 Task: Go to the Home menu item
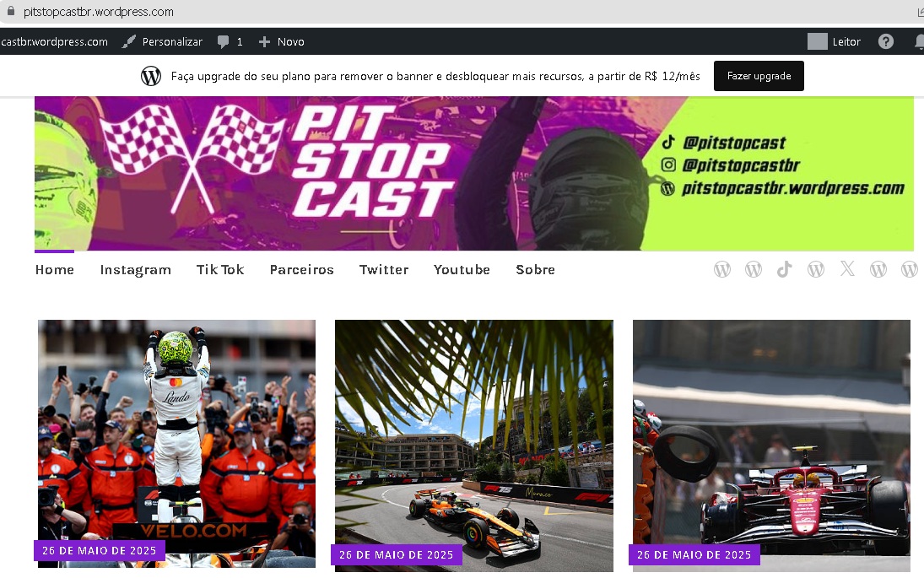[55, 270]
